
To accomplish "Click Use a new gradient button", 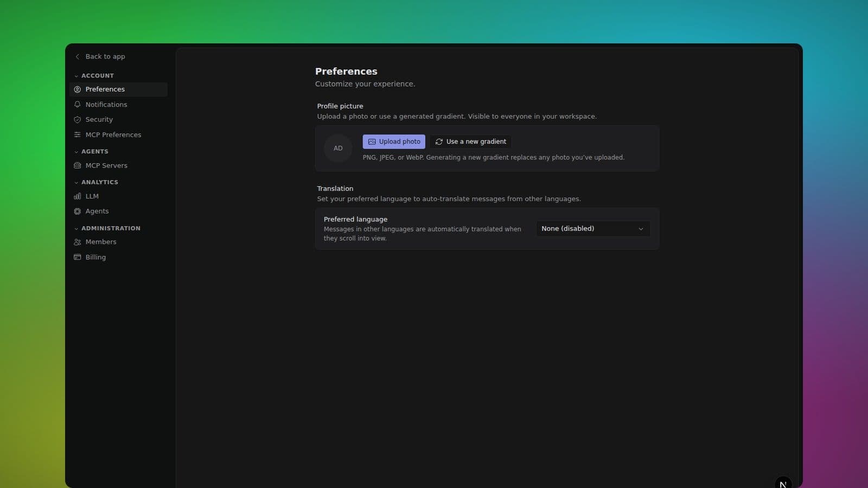I will coord(470,142).
